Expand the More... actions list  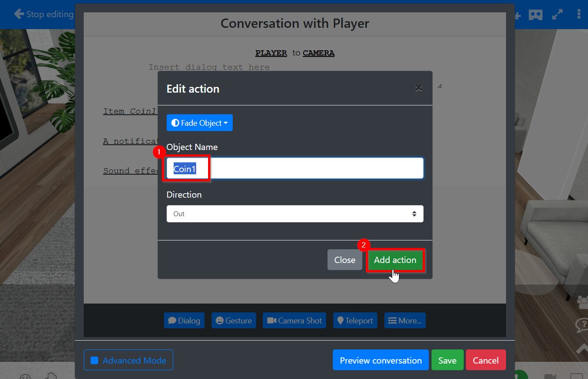coord(405,321)
